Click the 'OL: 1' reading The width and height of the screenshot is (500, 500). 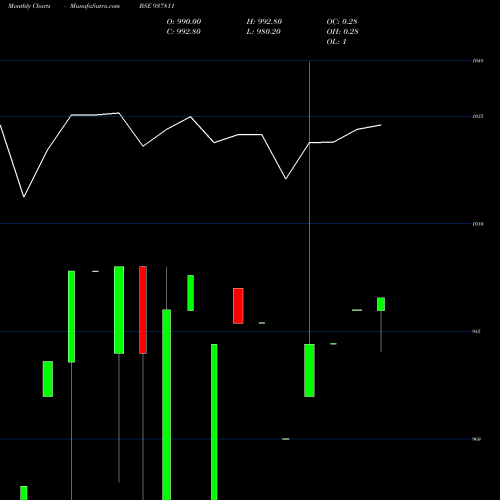click(336, 42)
